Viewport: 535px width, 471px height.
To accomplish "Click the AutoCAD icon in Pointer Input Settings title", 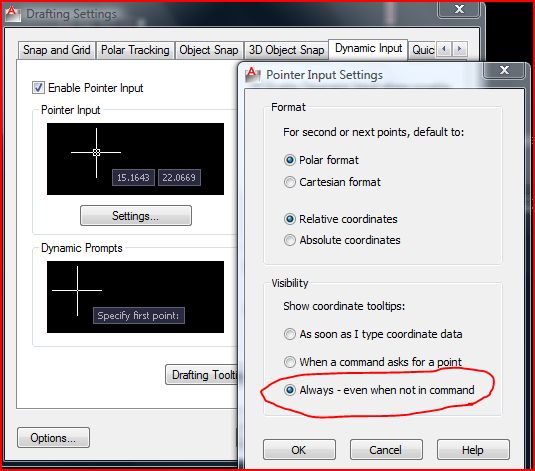I will coord(253,74).
